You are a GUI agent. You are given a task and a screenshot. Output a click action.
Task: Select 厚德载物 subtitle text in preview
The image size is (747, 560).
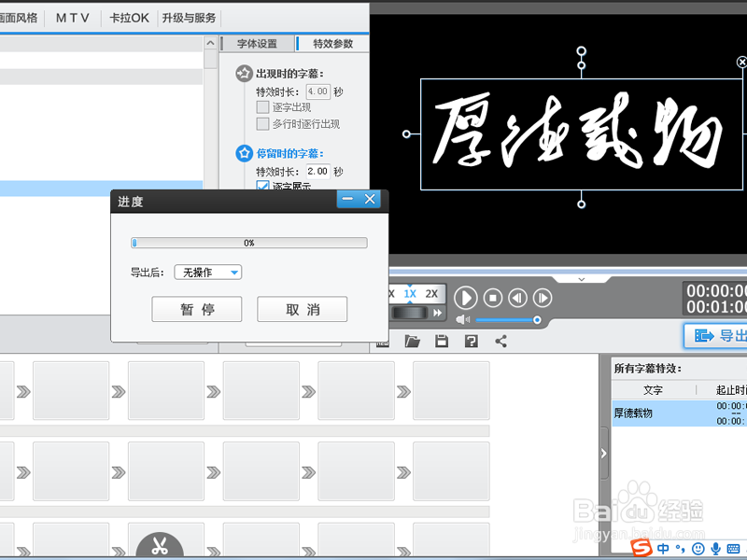(x=578, y=131)
